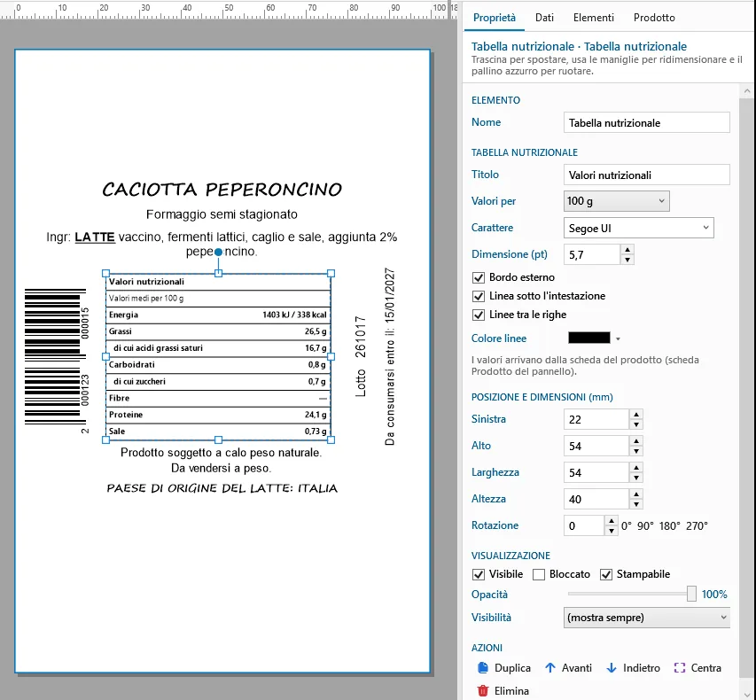
Task: Set rotation to 0° preset
Action: click(626, 526)
